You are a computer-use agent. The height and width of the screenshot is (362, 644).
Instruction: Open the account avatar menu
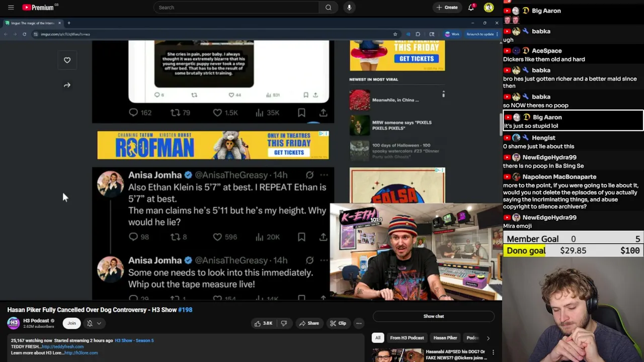[489, 8]
